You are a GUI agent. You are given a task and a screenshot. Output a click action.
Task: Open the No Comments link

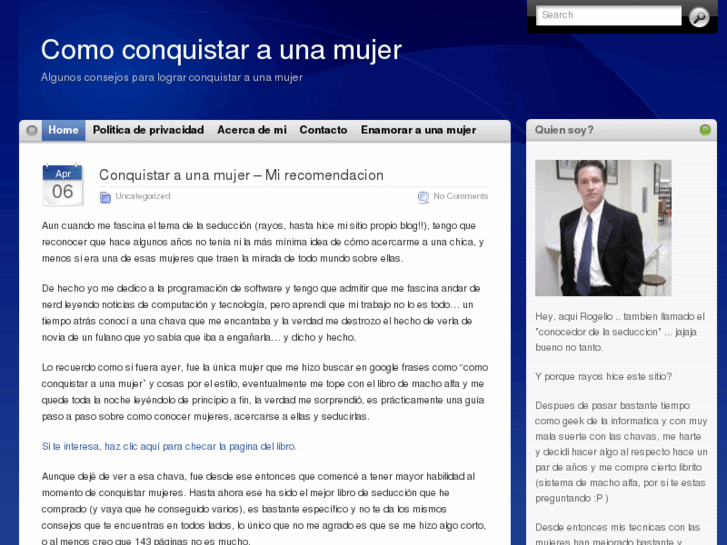(x=460, y=196)
